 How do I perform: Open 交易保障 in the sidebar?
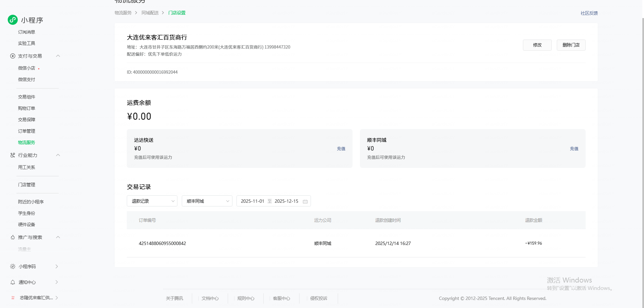26,120
